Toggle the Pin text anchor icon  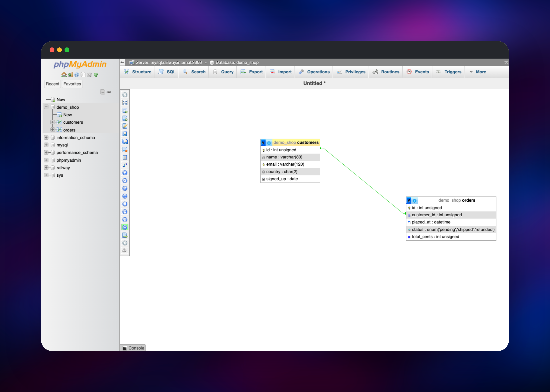(124, 250)
